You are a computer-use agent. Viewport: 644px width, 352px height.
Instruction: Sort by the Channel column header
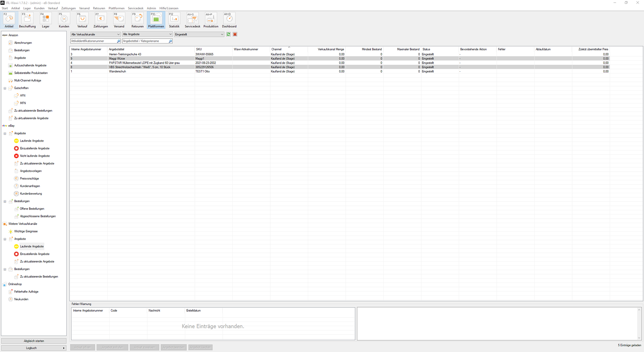point(276,49)
